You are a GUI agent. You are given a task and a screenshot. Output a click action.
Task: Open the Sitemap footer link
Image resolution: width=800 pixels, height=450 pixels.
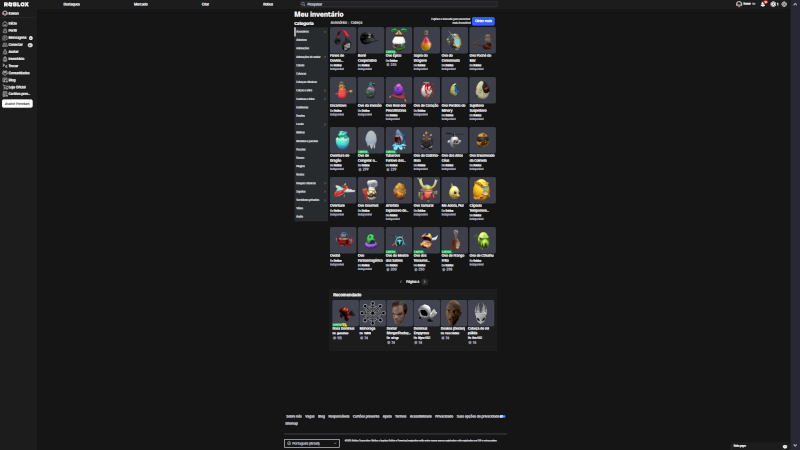291,423
